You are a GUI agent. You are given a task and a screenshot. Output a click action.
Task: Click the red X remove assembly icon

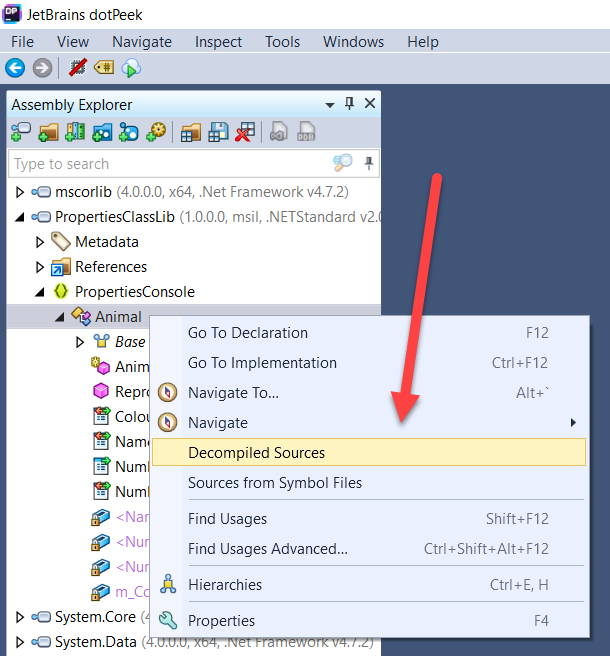[245, 132]
